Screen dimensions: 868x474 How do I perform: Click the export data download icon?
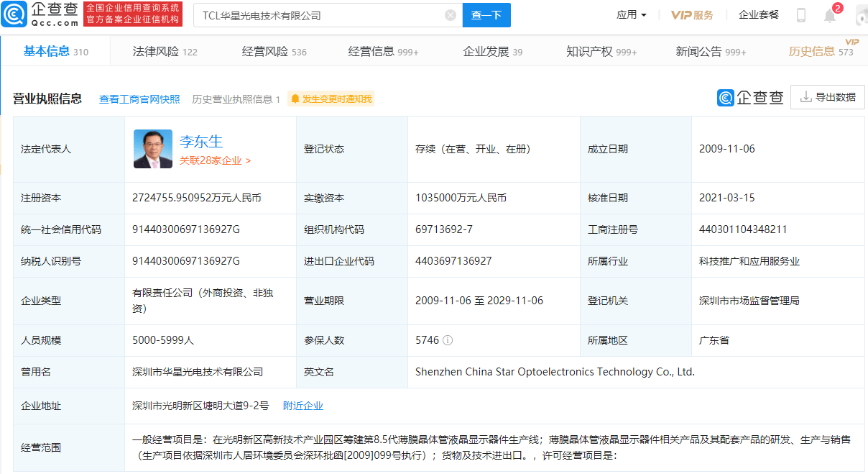point(805,97)
